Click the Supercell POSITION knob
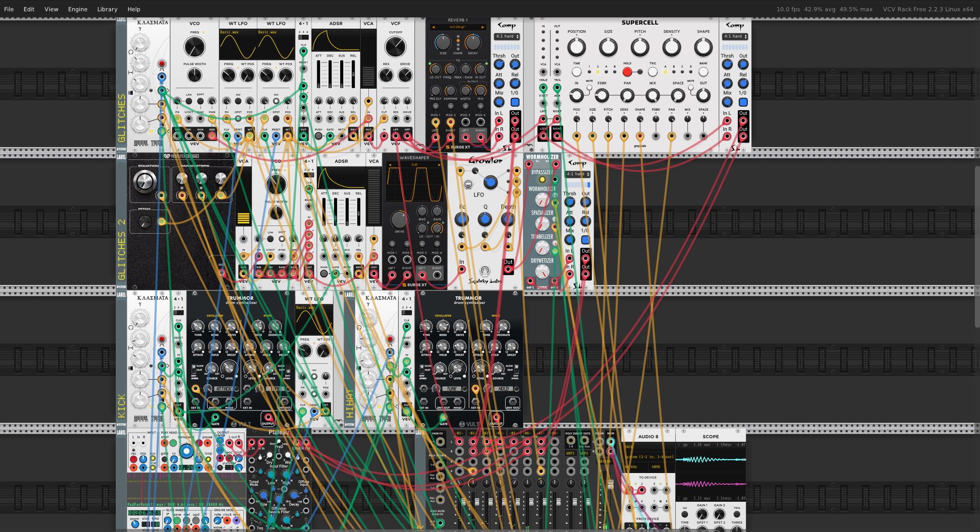 (576, 47)
